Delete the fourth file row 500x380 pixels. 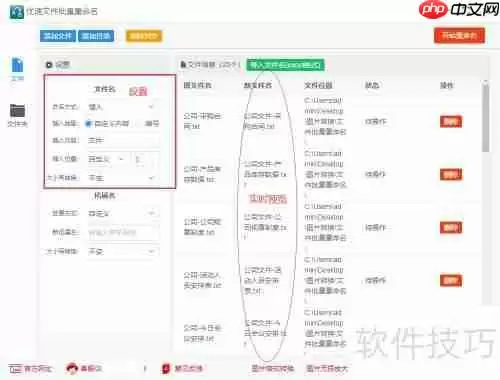(x=451, y=281)
